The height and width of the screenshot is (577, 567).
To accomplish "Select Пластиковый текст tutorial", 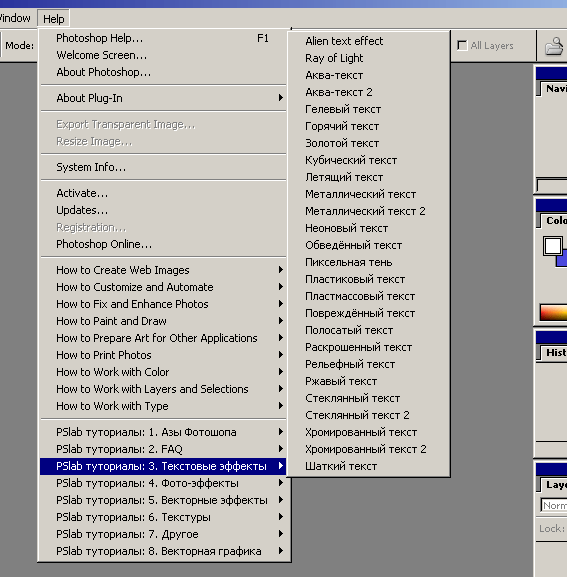I will pyautogui.click(x=369, y=279).
